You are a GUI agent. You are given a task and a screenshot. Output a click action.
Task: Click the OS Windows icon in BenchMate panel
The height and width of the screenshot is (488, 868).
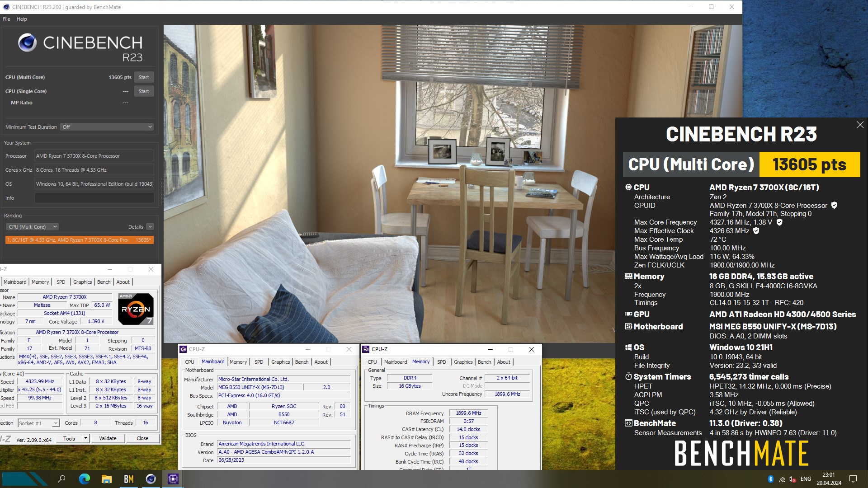[x=628, y=347]
